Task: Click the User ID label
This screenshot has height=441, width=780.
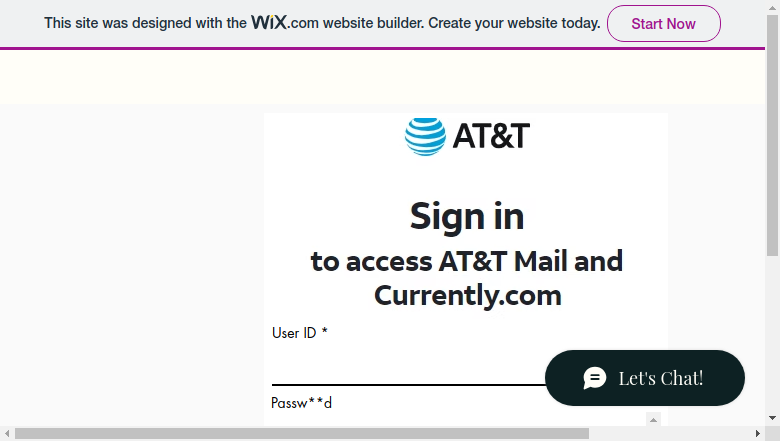Action: click(x=299, y=333)
